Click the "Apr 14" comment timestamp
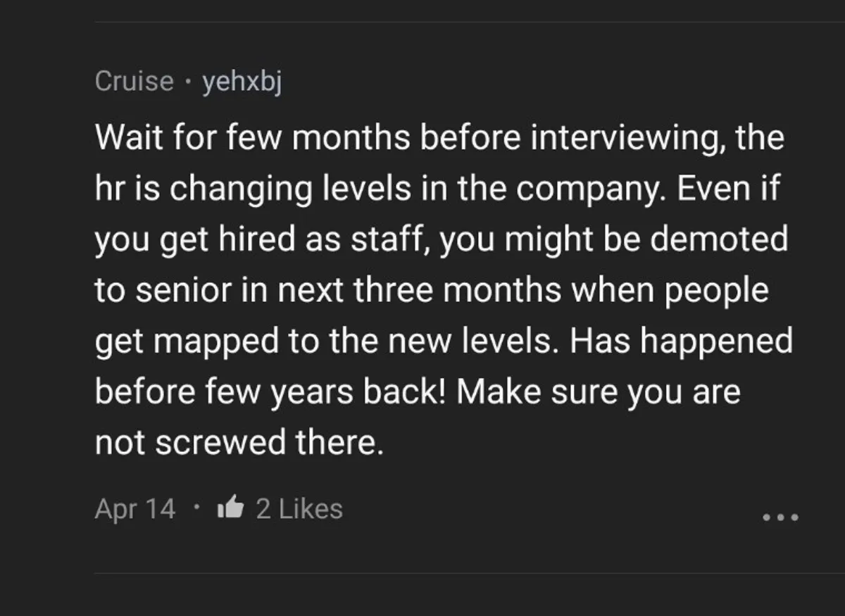This screenshot has height=616, width=845. pyautogui.click(x=134, y=508)
